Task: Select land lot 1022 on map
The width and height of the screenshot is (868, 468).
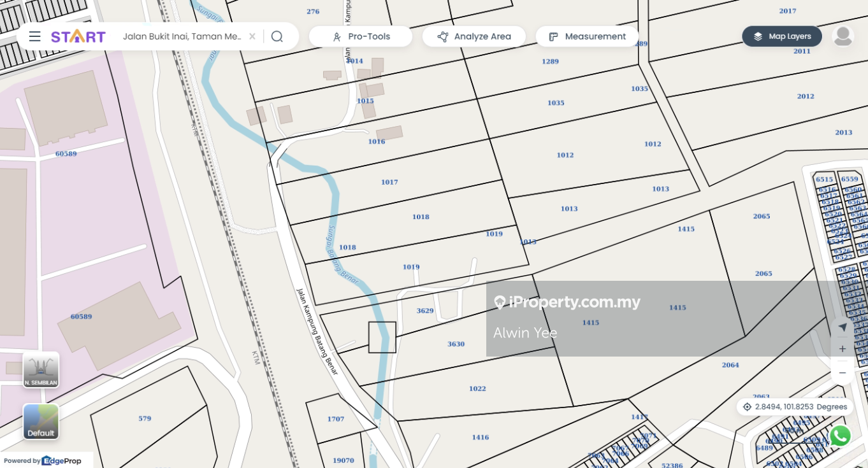Action: (477, 388)
